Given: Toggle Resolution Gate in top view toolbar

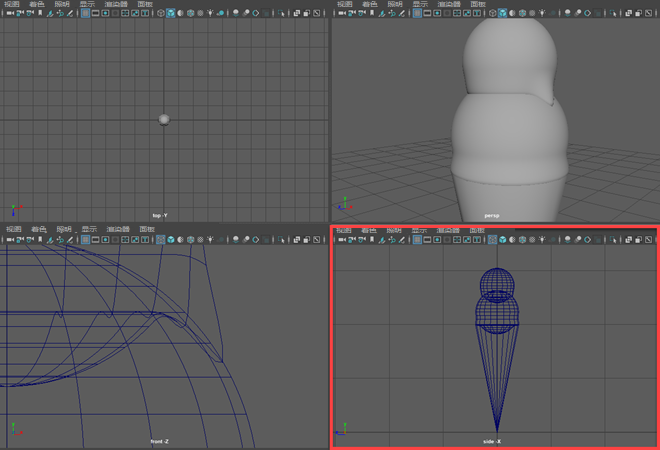Looking at the screenshot, I should click(x=105, y=13).
